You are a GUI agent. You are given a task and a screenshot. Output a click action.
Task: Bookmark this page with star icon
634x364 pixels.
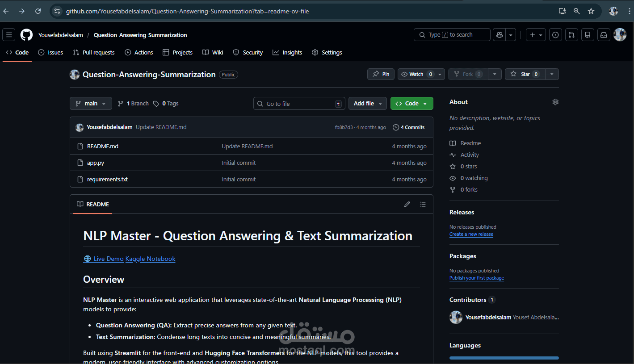[591, 11]
